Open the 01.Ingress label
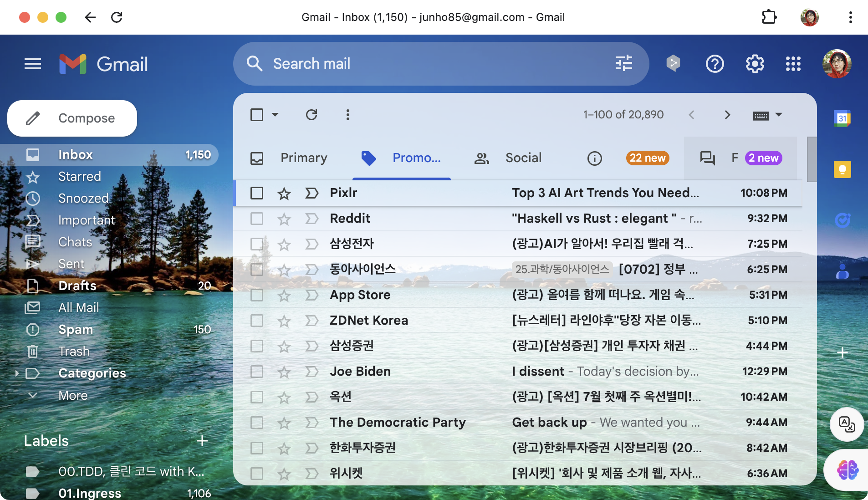 (x=109, y=494)
